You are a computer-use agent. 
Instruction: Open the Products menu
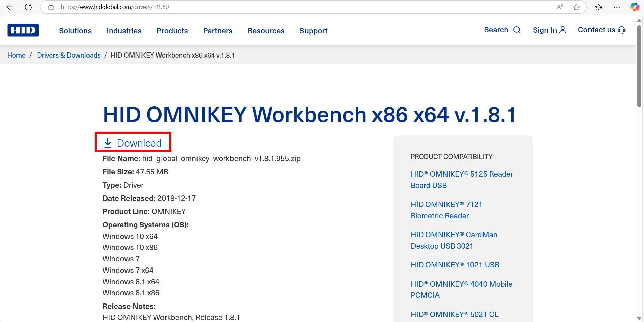(x=172, y=31)
